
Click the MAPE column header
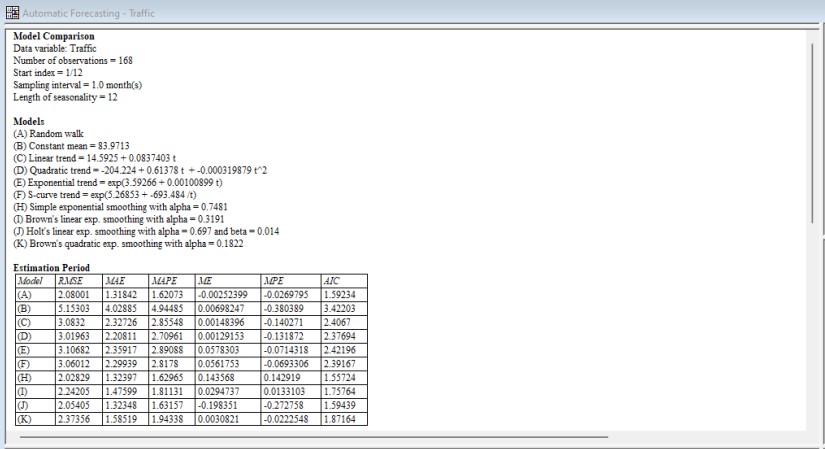[x=162, y=282]
